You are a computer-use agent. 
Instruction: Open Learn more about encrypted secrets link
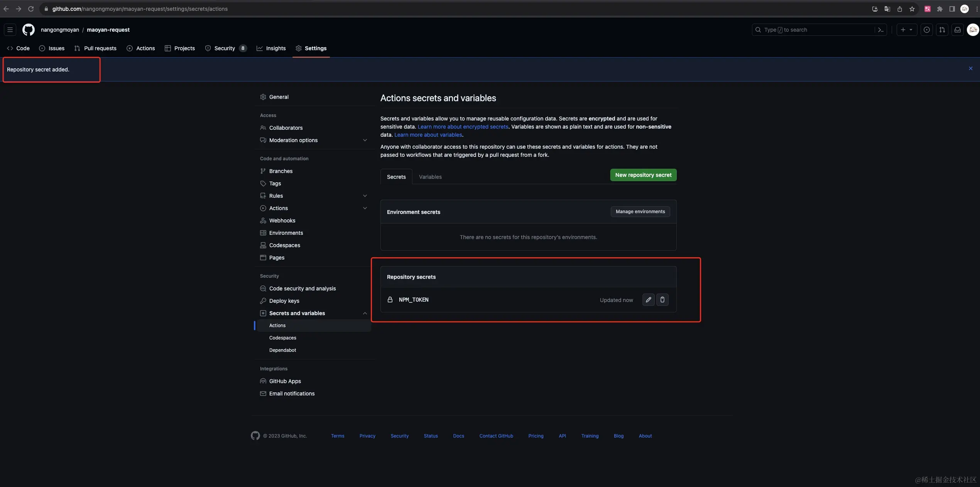(463, 127)
